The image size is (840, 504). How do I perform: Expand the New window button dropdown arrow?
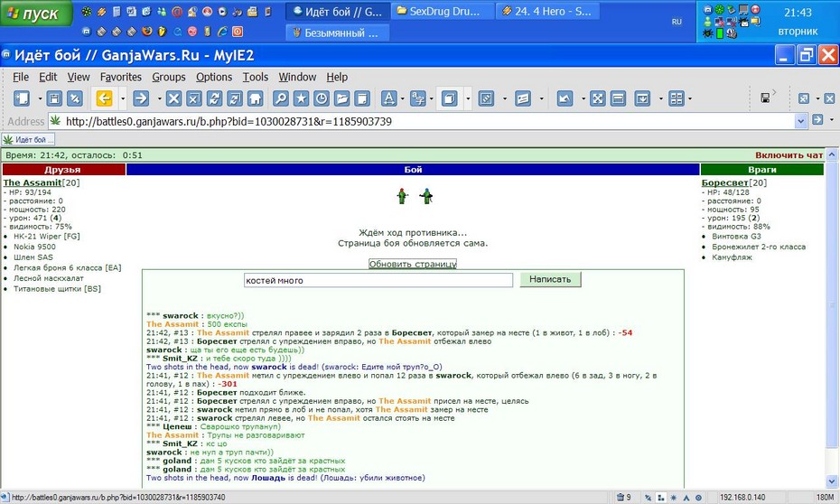click(x=40, y=98)
